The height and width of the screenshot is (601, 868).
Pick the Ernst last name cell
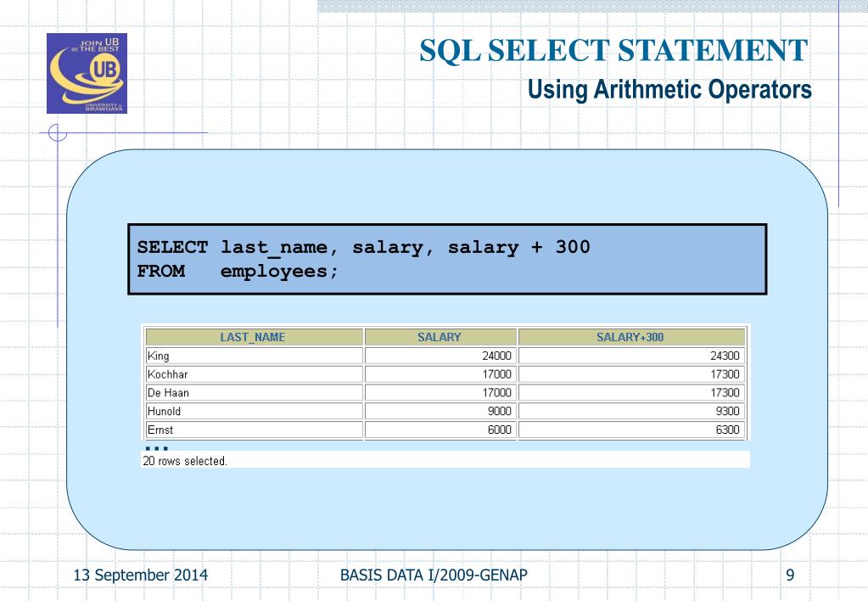point(254,430)
